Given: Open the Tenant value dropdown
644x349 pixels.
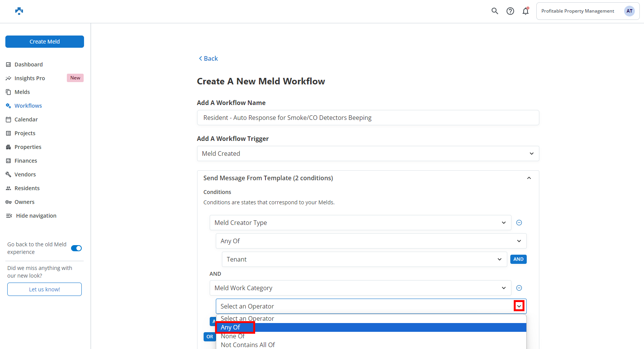Looking at the screenshot, I should pos(364,259).
